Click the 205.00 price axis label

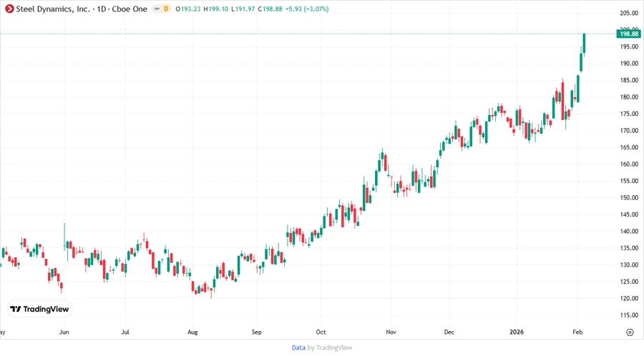629,13
